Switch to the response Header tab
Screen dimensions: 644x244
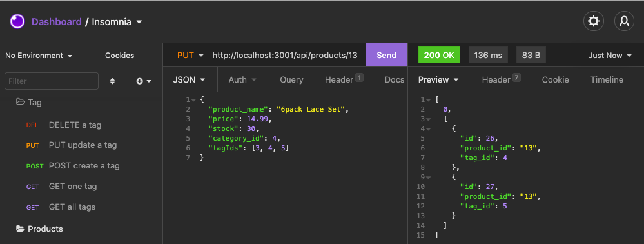tap(501, 79)
